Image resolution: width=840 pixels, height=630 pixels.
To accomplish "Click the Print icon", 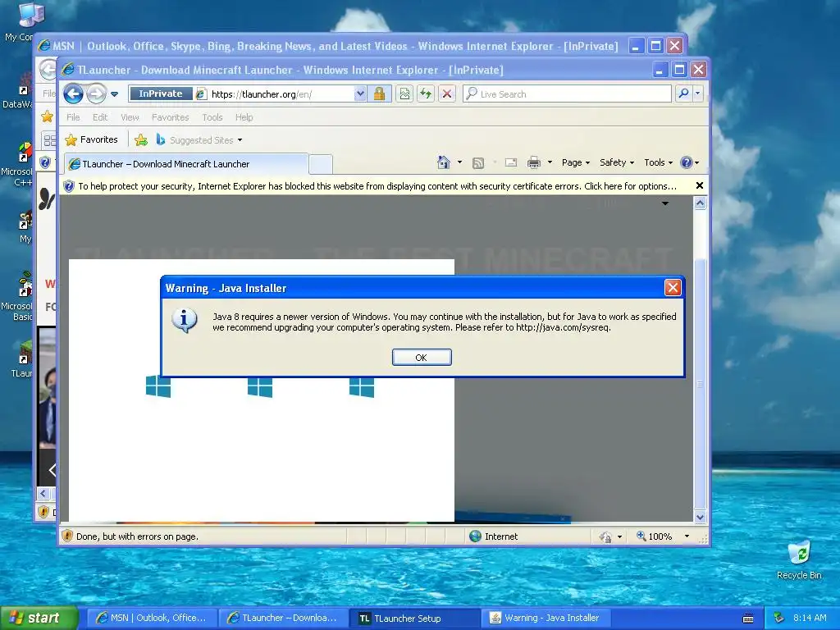I will [533, 163].
